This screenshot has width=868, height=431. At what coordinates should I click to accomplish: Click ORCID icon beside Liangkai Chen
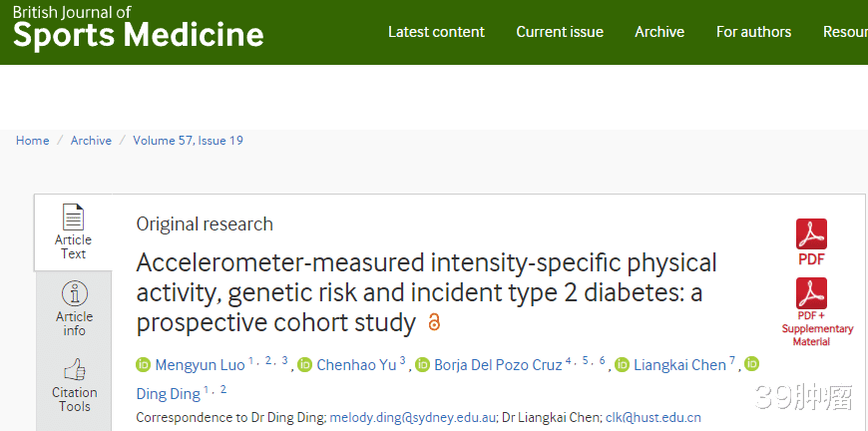pos(622,365)
